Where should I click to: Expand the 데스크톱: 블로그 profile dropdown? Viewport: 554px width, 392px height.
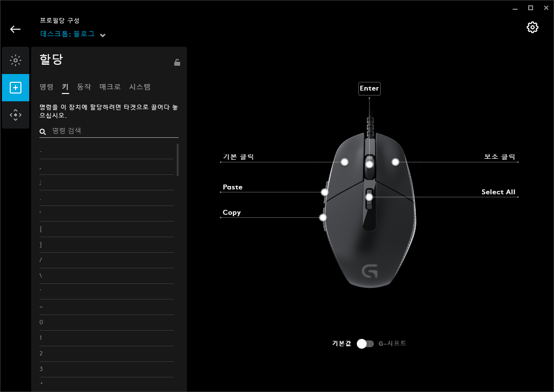click(73, 34)
